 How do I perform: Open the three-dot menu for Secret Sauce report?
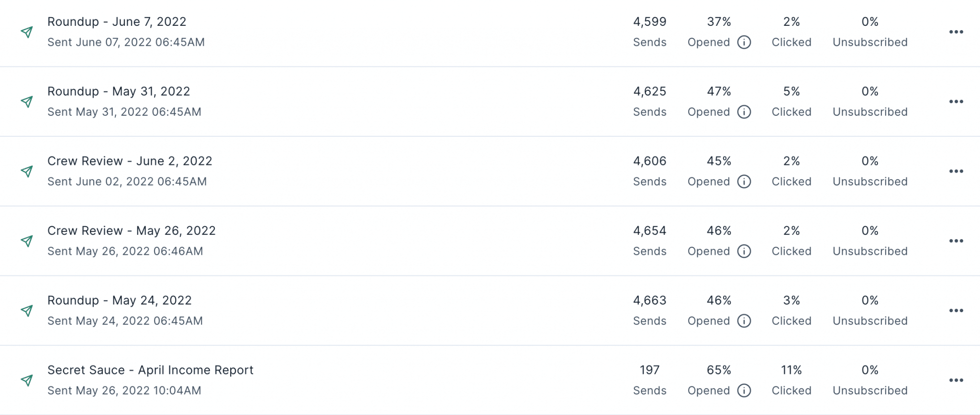(x=956, y=381)
